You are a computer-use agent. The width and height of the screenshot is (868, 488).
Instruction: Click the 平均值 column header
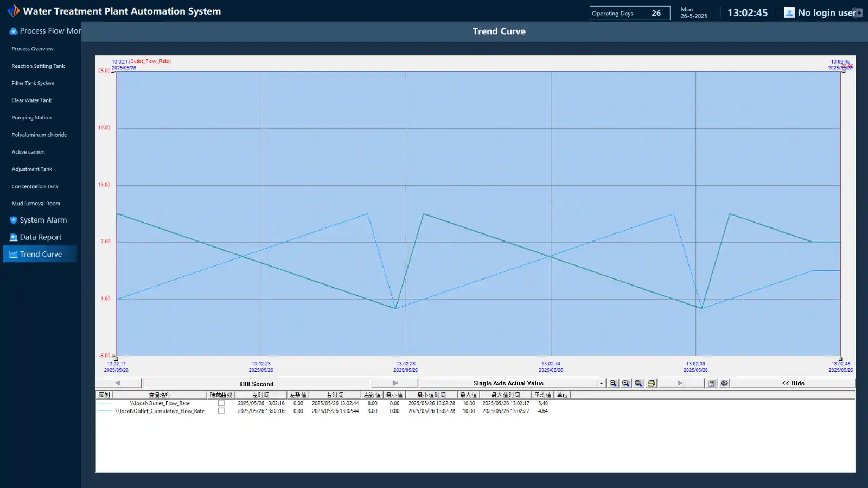coord(542,395)
